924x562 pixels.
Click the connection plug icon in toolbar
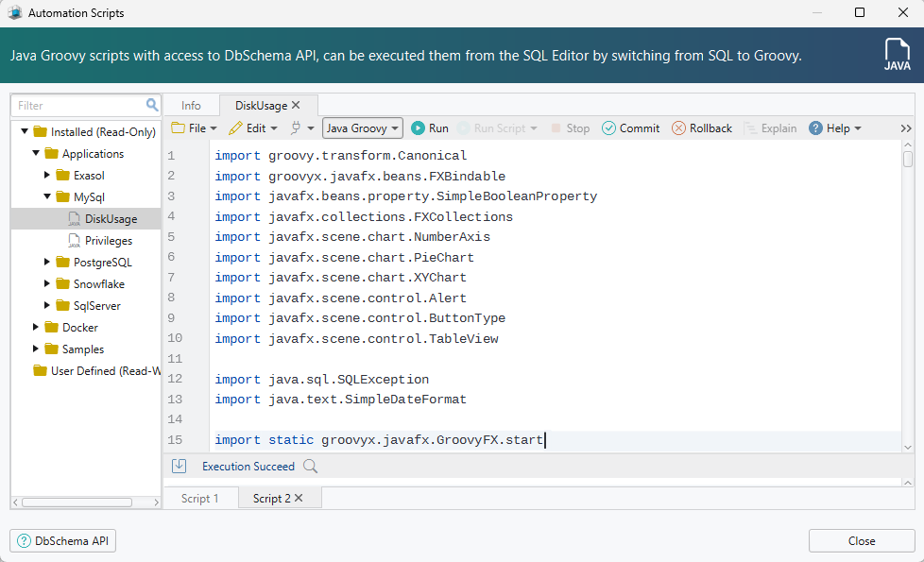296,128
